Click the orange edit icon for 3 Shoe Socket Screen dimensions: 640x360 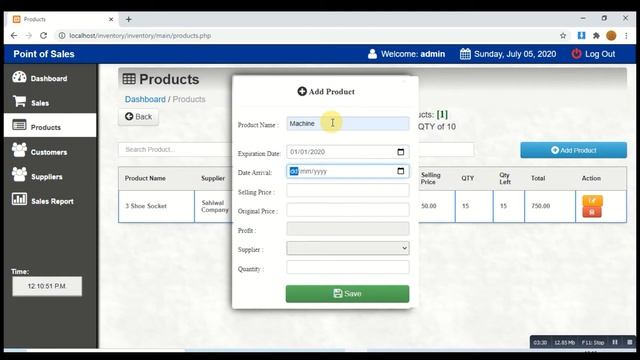click(592, 200)
